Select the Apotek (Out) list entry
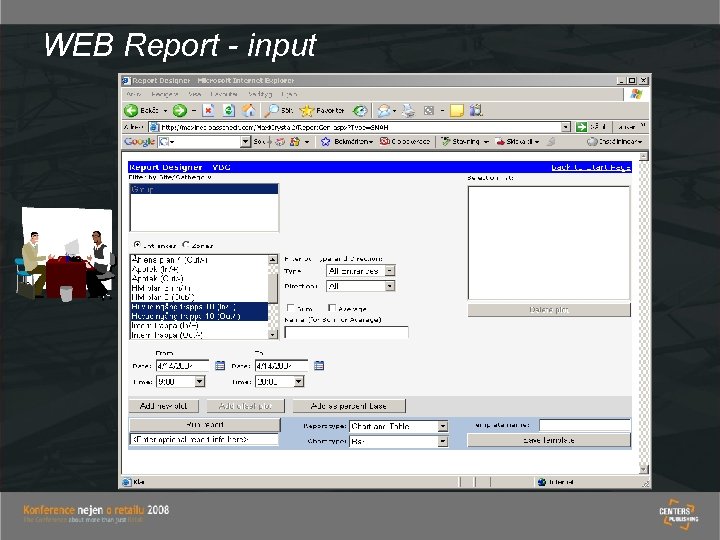 click(199, 278)
